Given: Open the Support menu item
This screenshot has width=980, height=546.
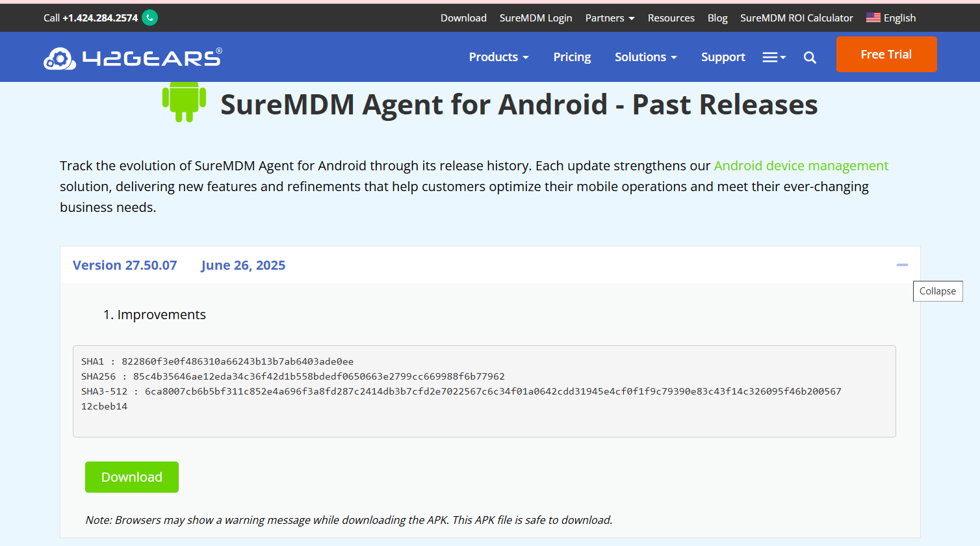Looking at the screenshot, I should pyautogui.click(x=723, y=57).
